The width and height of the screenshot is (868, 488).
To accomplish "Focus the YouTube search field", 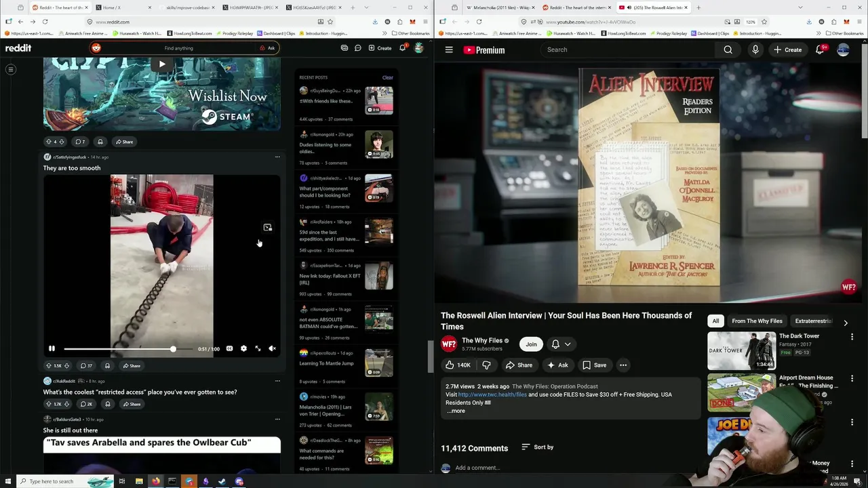I will tap(627, 49).
